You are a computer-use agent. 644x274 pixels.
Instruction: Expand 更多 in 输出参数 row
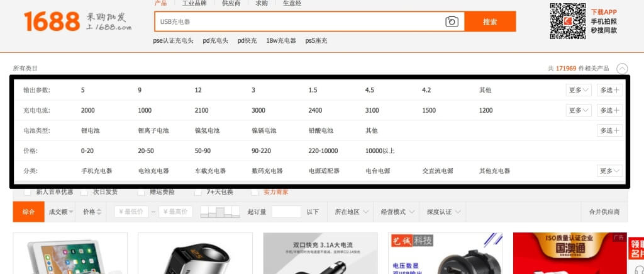click(x=579, y=90)
